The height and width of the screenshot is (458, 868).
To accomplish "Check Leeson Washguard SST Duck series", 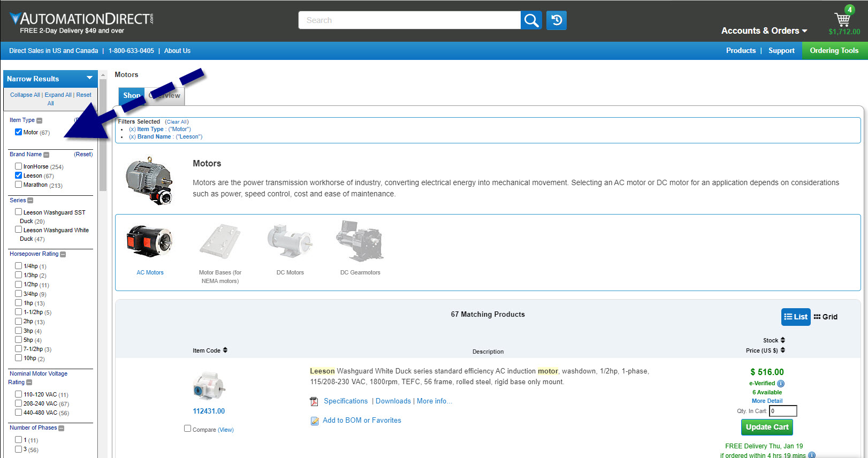I will (19, 212).
